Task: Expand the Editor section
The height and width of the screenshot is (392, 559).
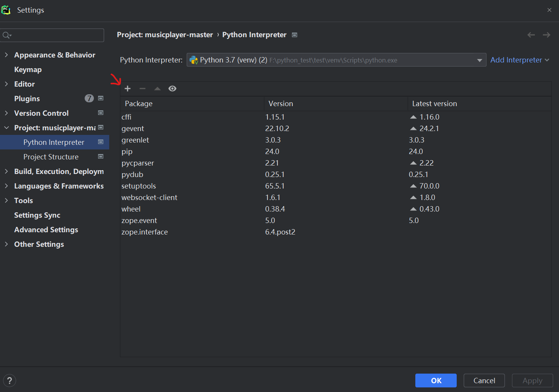Action: click(6, 84)
